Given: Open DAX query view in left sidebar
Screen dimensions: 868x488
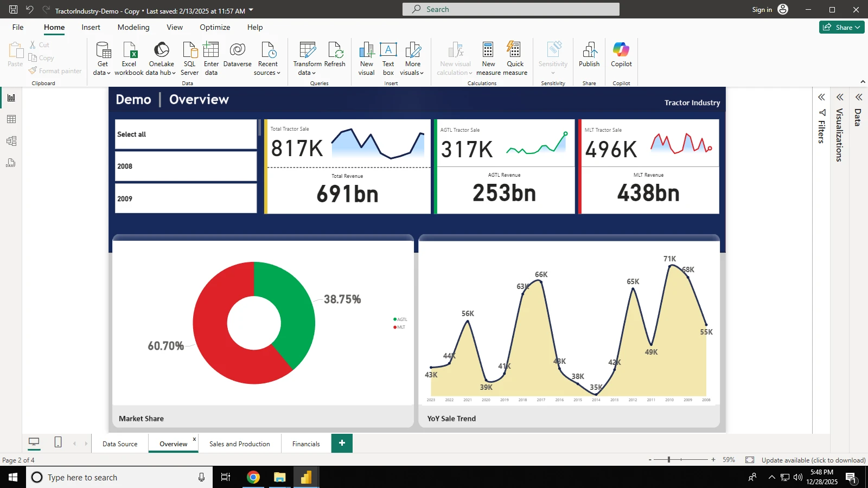Looking at the screenshot, I should click(x=11, y=163).
